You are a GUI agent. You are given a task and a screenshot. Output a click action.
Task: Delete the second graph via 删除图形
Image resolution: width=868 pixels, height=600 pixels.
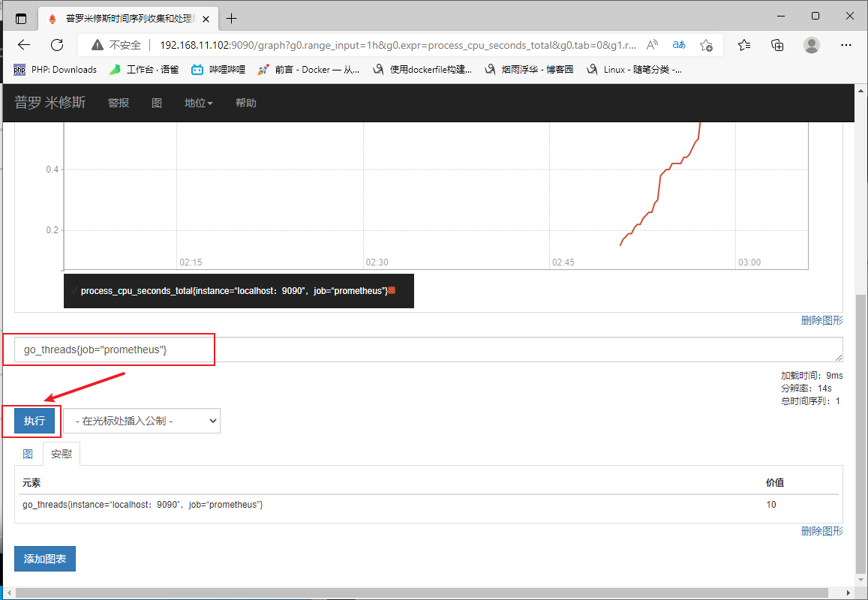(821, 531)
